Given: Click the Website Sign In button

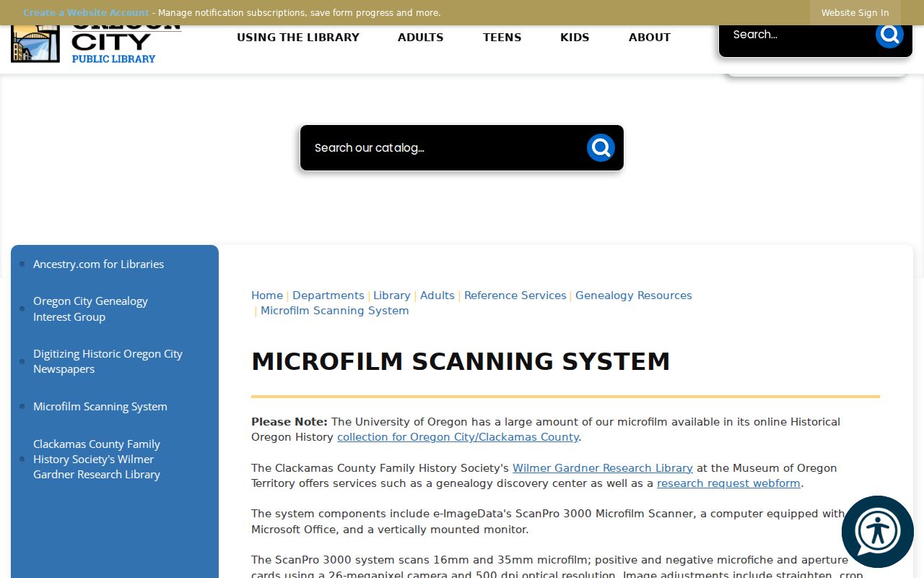Looking at the screenshot, I should tap(855, 13).
